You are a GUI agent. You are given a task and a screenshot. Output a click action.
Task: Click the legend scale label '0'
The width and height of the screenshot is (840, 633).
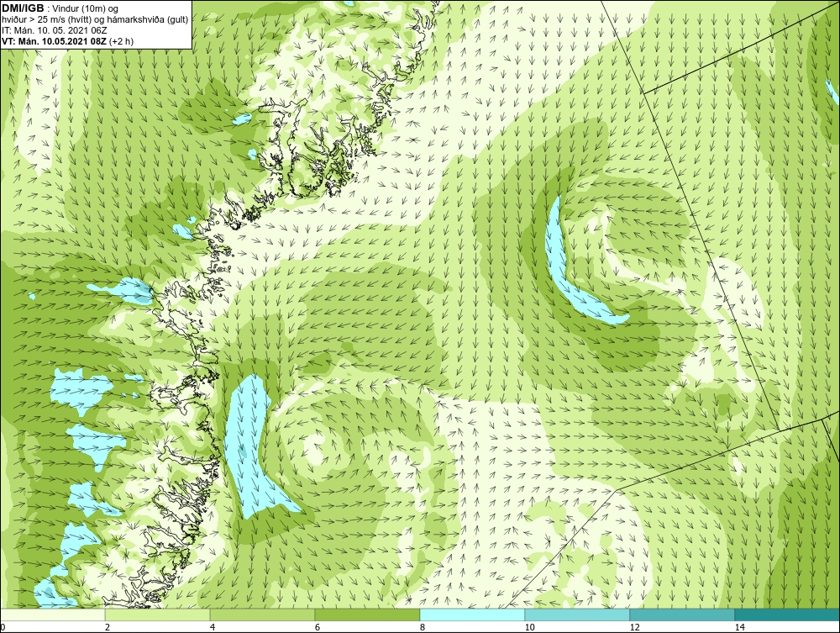[x=3, y=627]
